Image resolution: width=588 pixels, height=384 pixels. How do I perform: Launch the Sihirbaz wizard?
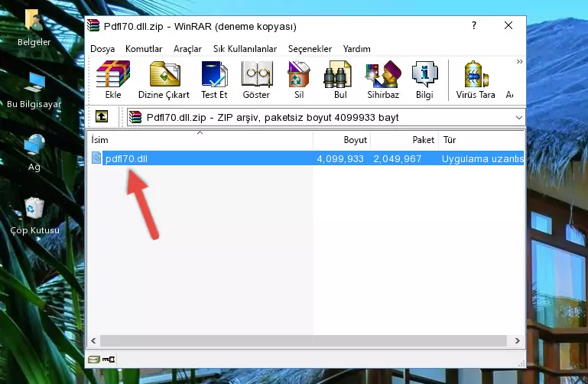[x=383, y=80]
